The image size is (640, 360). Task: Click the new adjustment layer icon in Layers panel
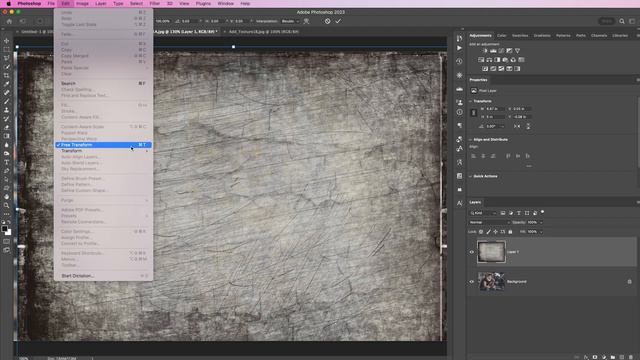click(604, 357)
